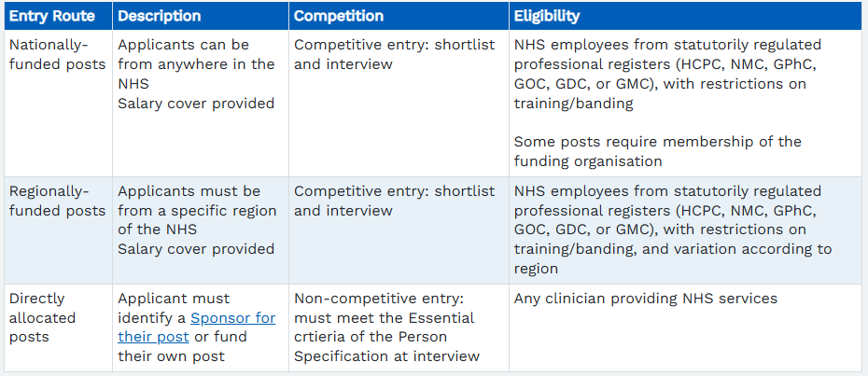Click "Any clinician providing NHS services" text
The height and width of the screenshot is (376, 868).
click(645, 299)
